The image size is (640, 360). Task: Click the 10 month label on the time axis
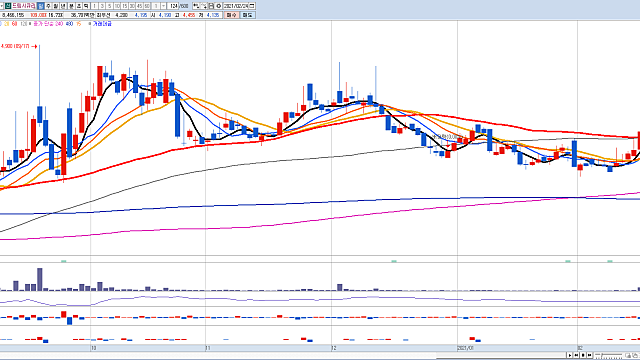pos(93,348)
